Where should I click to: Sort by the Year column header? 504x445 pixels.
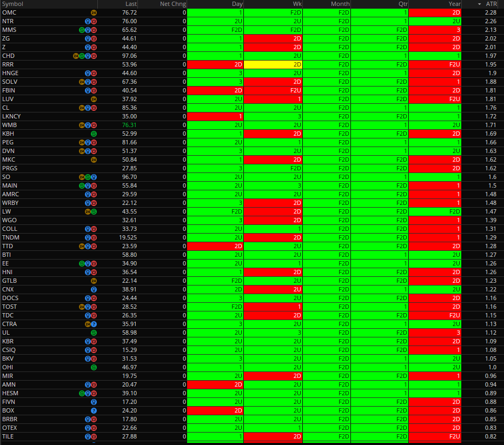point(454,4)
